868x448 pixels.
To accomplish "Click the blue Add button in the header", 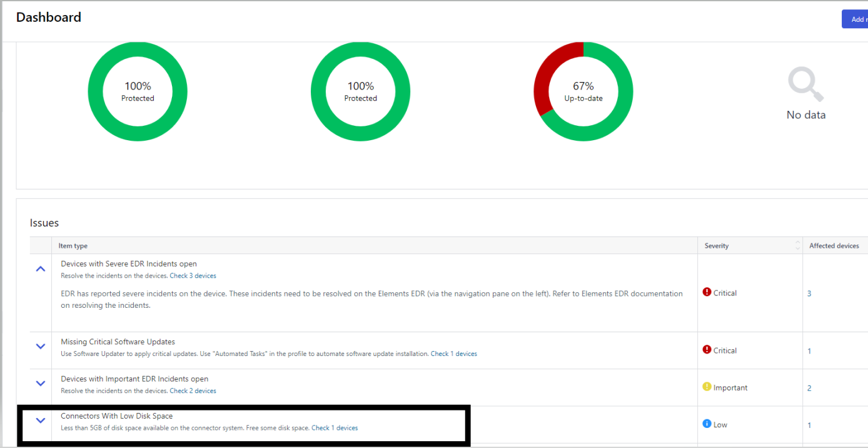I will (855, 19).
